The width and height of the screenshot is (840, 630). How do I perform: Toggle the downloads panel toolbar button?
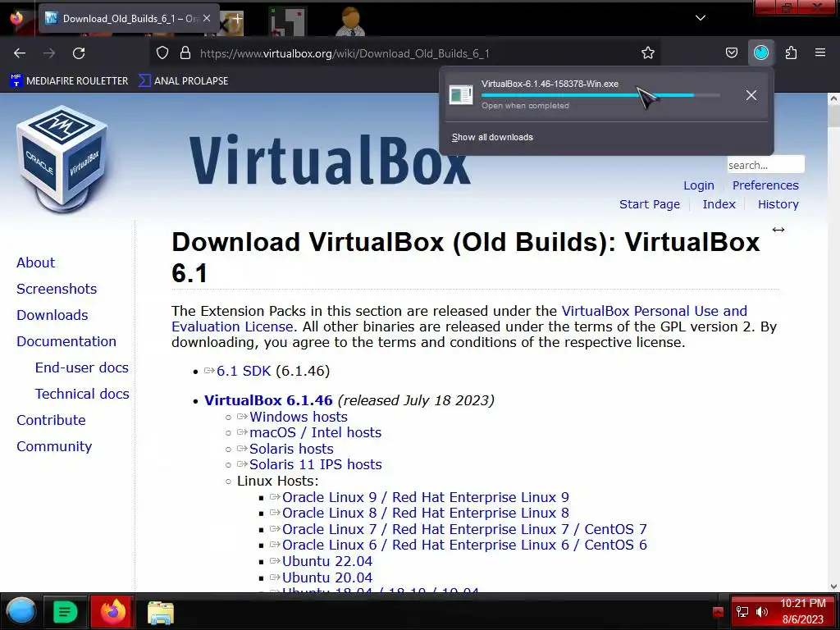[x=760, y=52]
